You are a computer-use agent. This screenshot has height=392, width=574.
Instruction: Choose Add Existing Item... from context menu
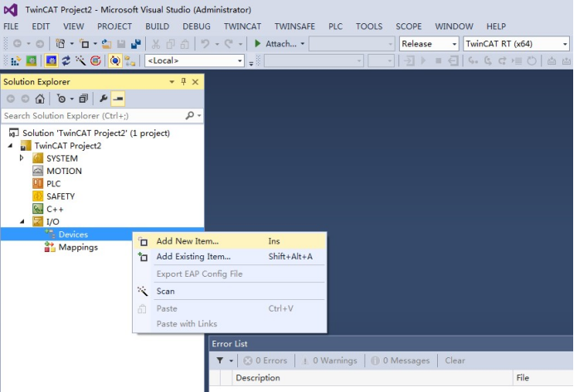[230, 256]
